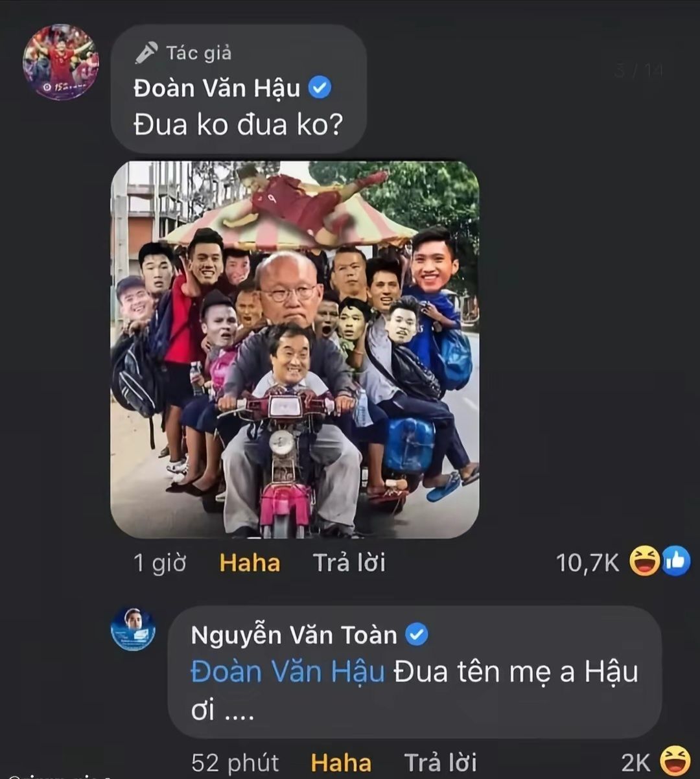Click the Haha emoji on Toàn's reply

[675, 762]
